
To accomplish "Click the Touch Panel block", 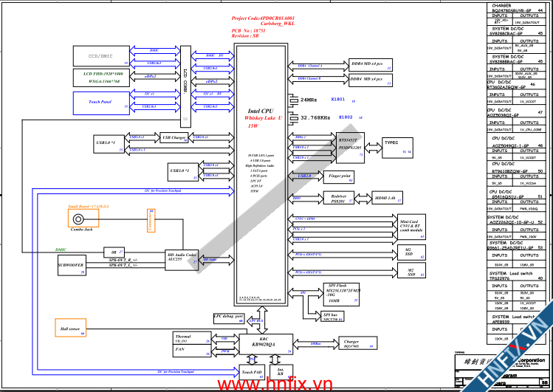I will coord(100,102).
